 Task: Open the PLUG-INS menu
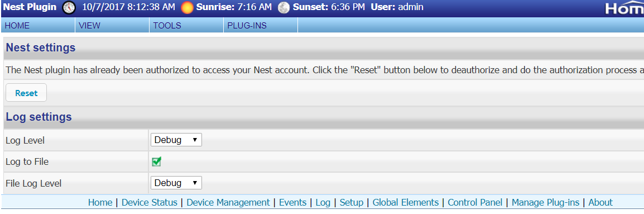point(261,26)
